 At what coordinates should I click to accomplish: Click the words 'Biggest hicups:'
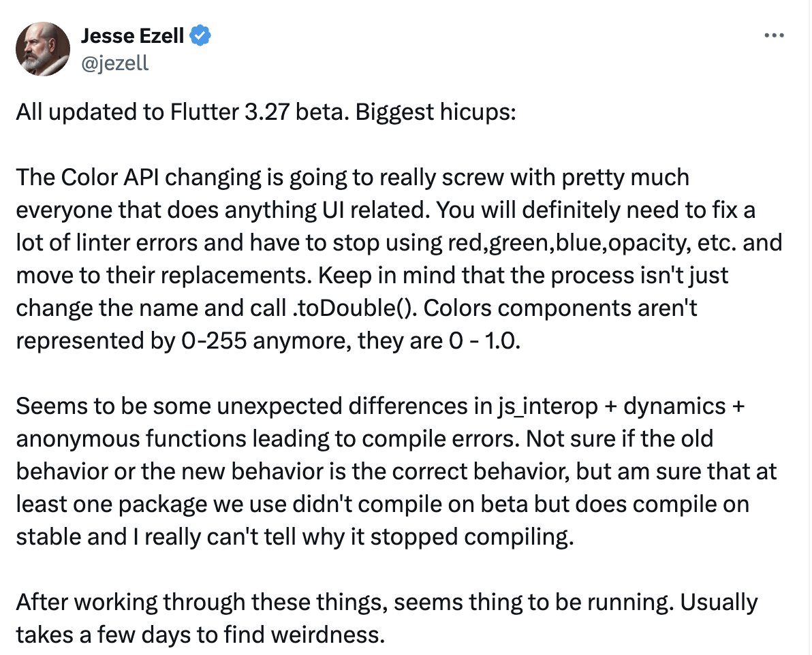436,112
